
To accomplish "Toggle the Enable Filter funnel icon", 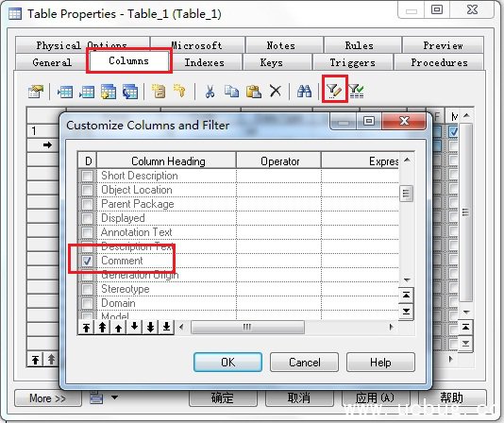I will tap(356, 92).
